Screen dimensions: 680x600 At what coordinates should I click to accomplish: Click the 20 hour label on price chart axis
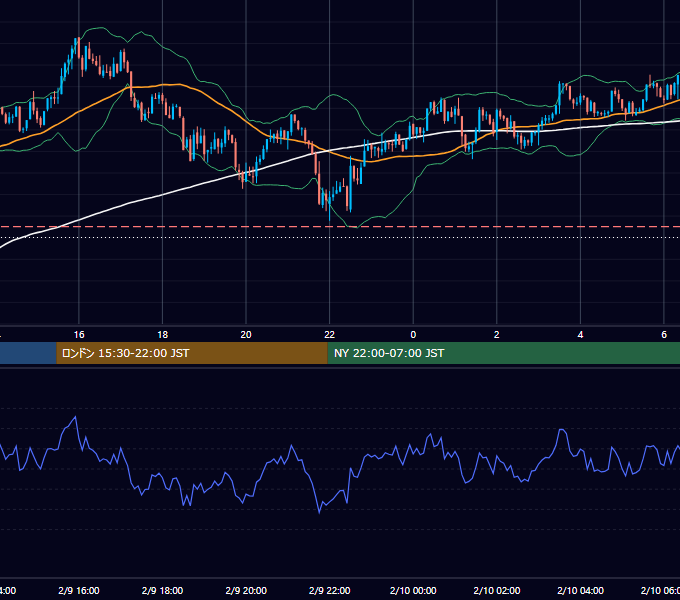tap(246, 335)
